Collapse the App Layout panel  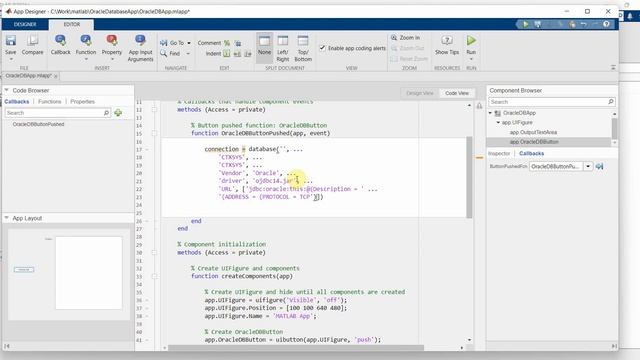(x=7, y=218)
